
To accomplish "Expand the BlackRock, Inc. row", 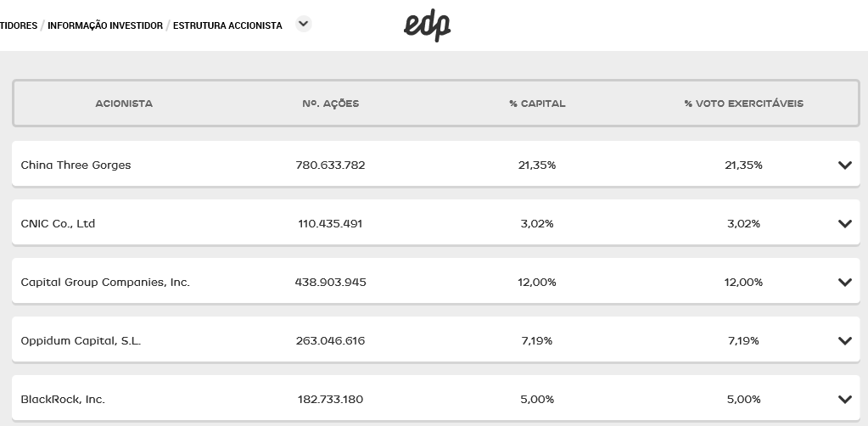I will click(844, 400).
